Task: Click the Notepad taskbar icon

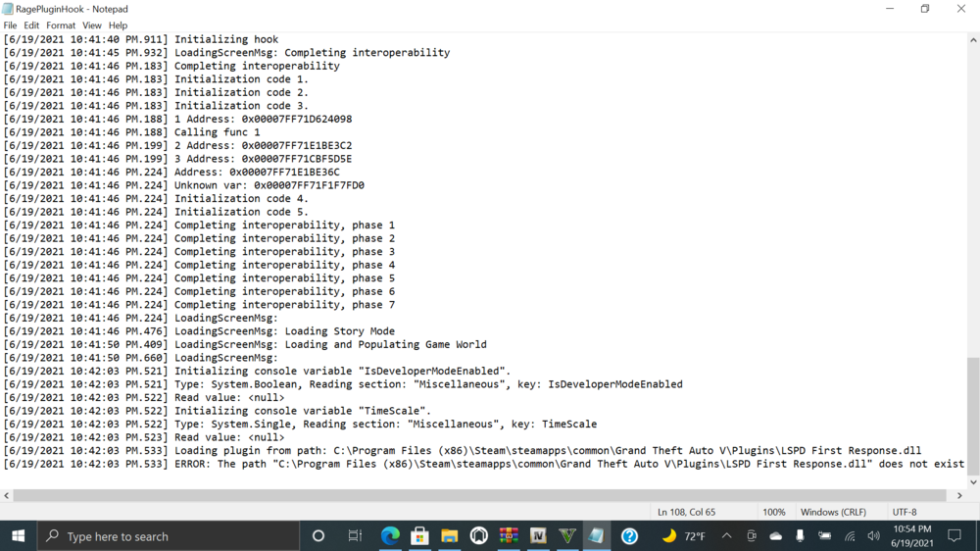Action: [x=597, y=536]
